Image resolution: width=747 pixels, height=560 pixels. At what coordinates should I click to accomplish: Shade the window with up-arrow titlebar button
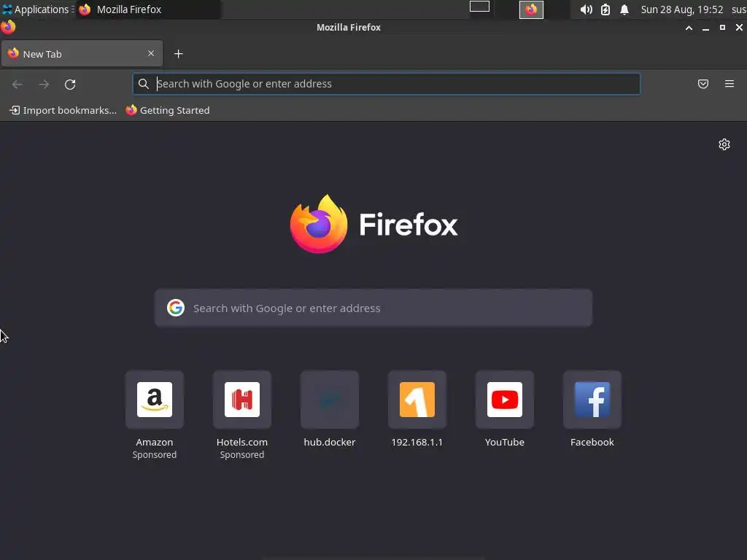click(x=689, y=28)
